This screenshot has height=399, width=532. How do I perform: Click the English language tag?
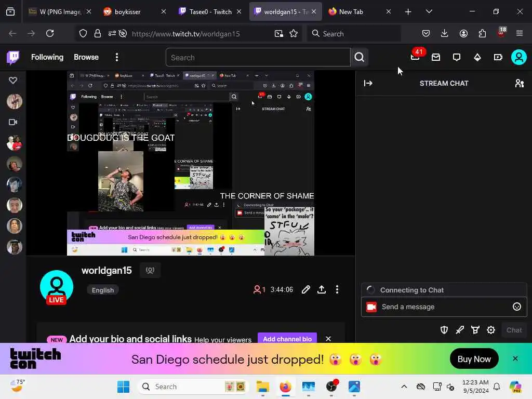(103, 290)
